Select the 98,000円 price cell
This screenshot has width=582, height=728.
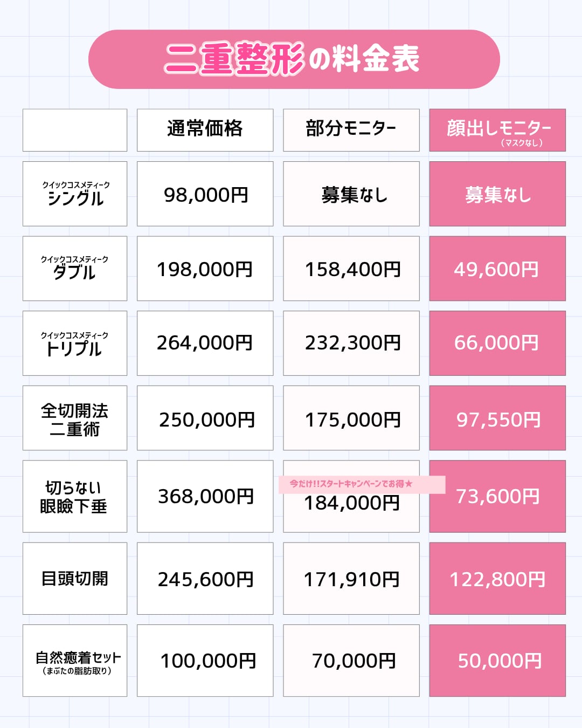[205, 194]
